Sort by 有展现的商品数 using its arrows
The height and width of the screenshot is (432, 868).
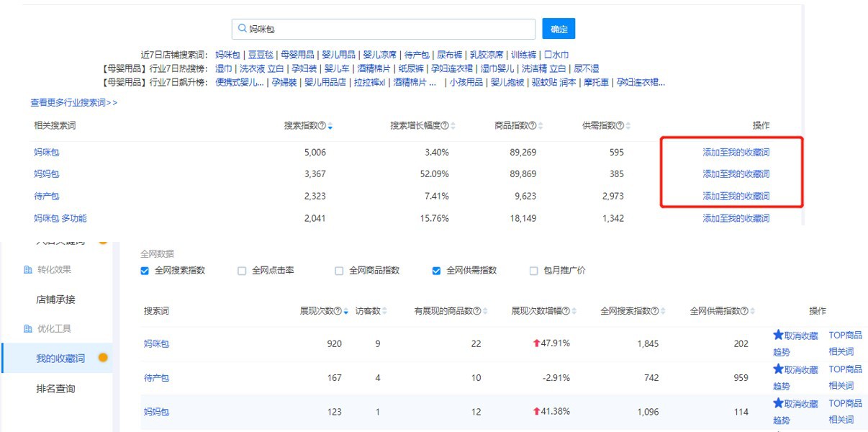coord(486,311)
